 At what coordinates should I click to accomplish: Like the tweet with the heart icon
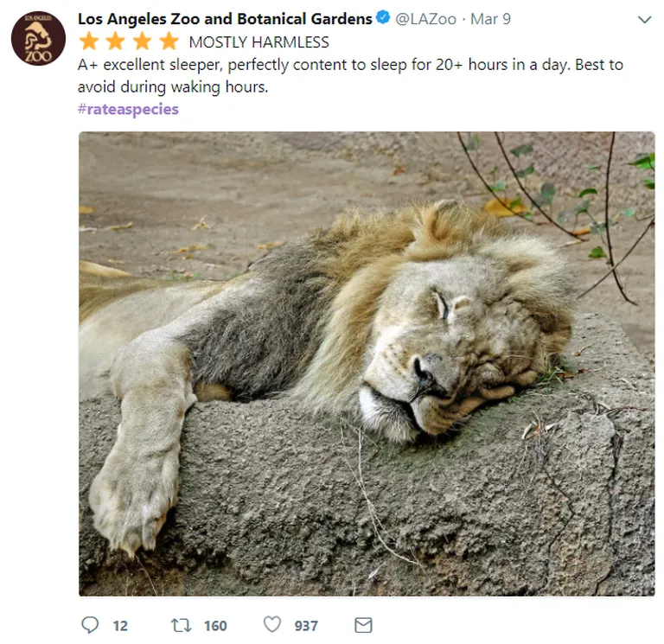coord(272,624)
